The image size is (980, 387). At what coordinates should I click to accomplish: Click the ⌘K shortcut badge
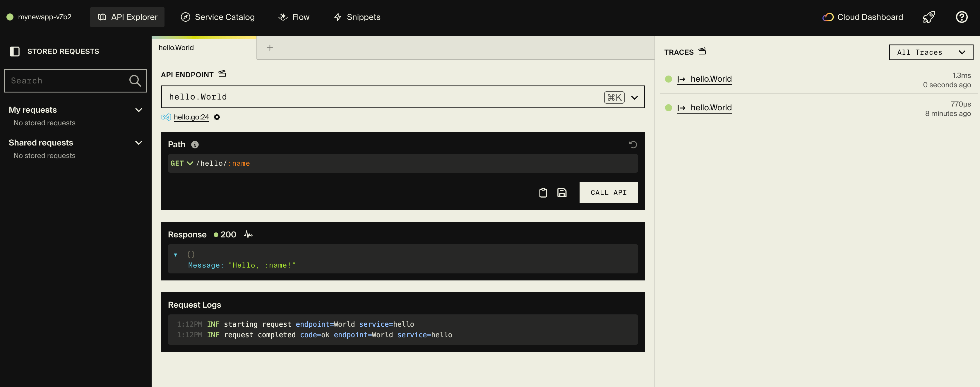tap(614, 97)
